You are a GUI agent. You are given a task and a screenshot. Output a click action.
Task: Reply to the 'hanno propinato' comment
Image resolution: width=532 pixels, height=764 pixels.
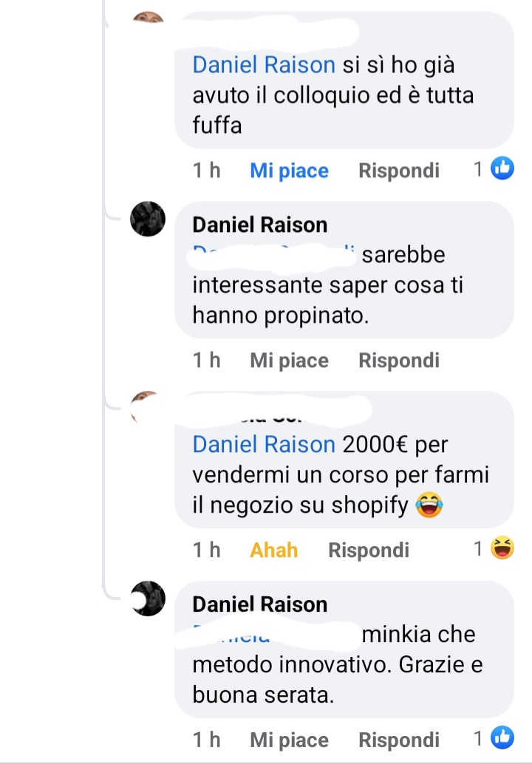pyautogui.click(x=398, y=361)
